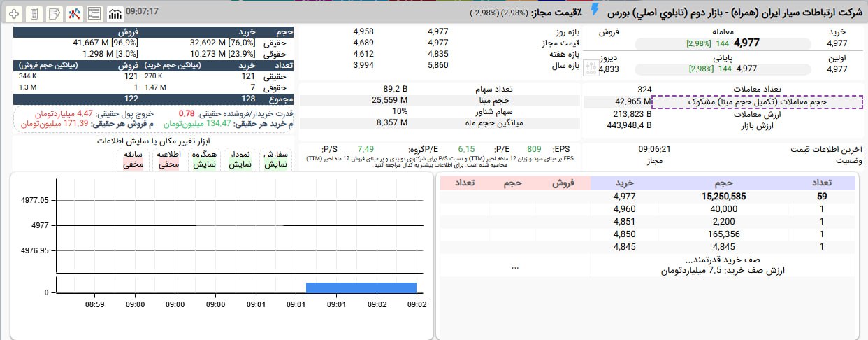Click the plus (add) icon in toolbar
Viewport: 868px width, 340px height.
(14, 13)
